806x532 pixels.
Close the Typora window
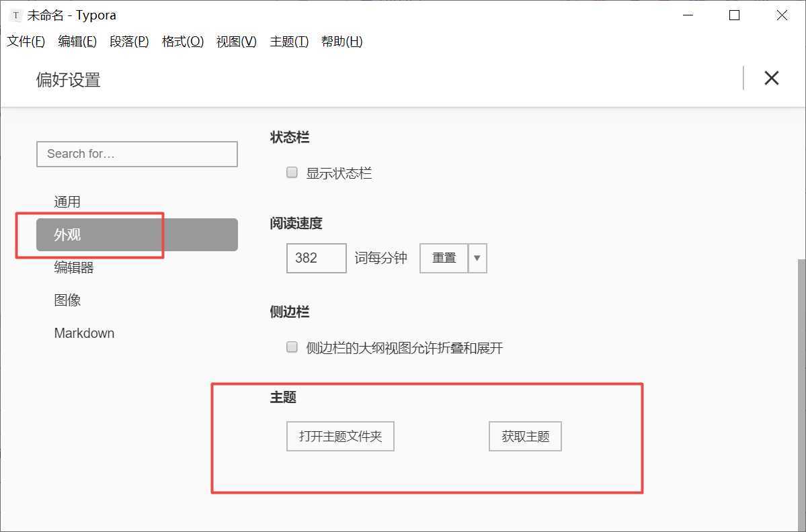(x=782, y=15)
